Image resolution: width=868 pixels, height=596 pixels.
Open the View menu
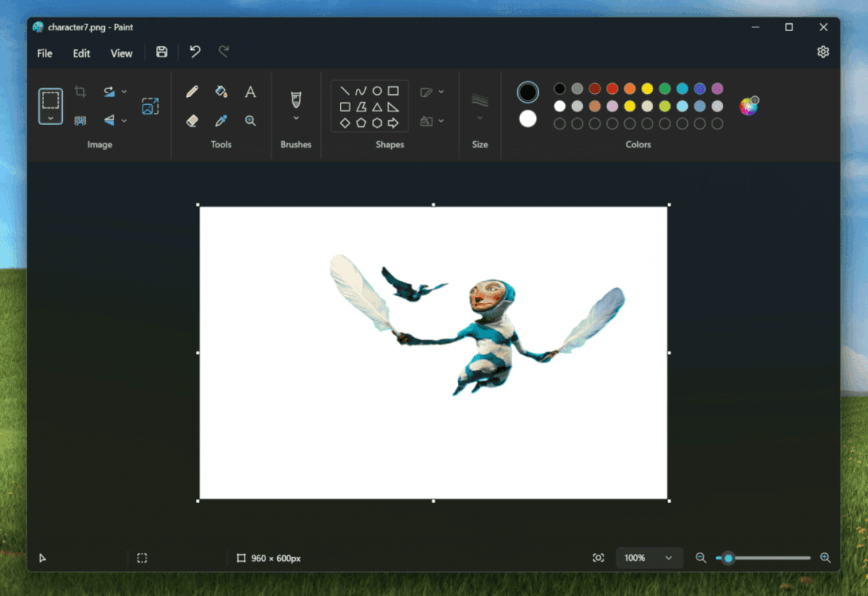[x=122, y=53]
